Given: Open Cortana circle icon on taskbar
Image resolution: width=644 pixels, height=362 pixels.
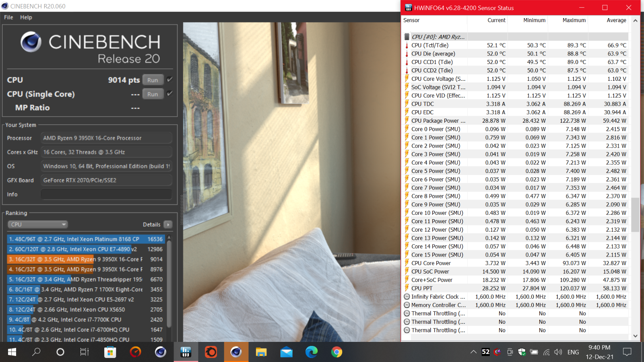Looking at the screenshot, I should [x=60, y=352].
